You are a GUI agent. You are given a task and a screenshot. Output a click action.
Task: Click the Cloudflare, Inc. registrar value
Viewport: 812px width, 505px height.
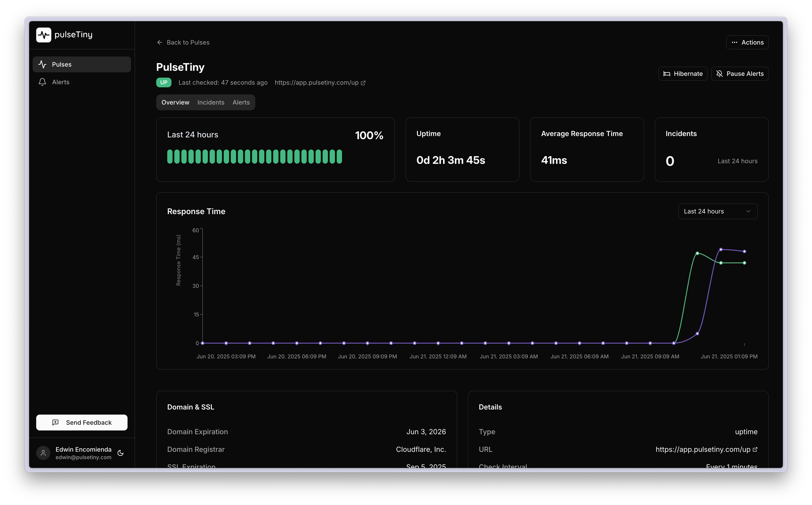[421, 450]
